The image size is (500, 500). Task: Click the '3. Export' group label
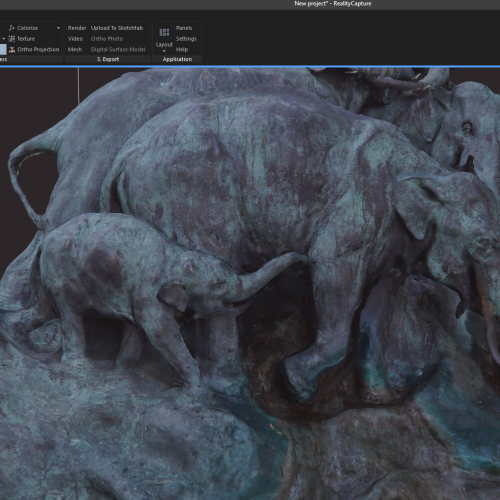(108, 59)
